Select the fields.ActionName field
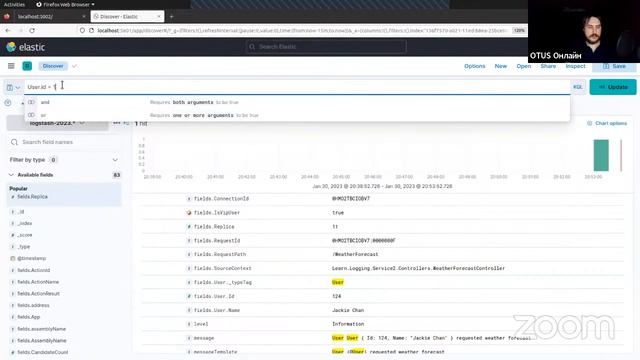The height and width of the screenshot is (360, 640). 38,282
